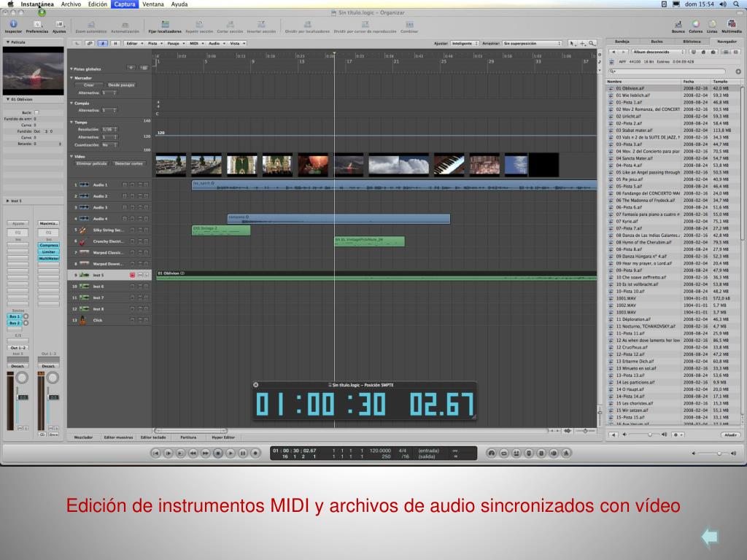Open the Listas toolbar icon
The height and width of the screenshot is (560, 747).
[x=712, y=26]
